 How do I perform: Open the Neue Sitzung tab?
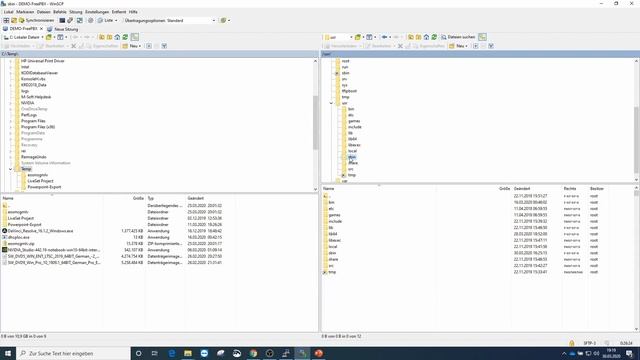(63, 29)
